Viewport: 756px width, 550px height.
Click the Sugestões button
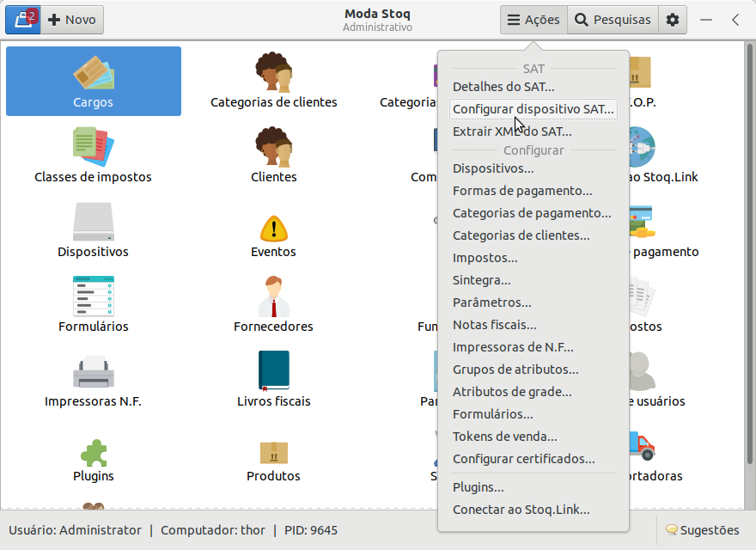(x=702, y=530)
